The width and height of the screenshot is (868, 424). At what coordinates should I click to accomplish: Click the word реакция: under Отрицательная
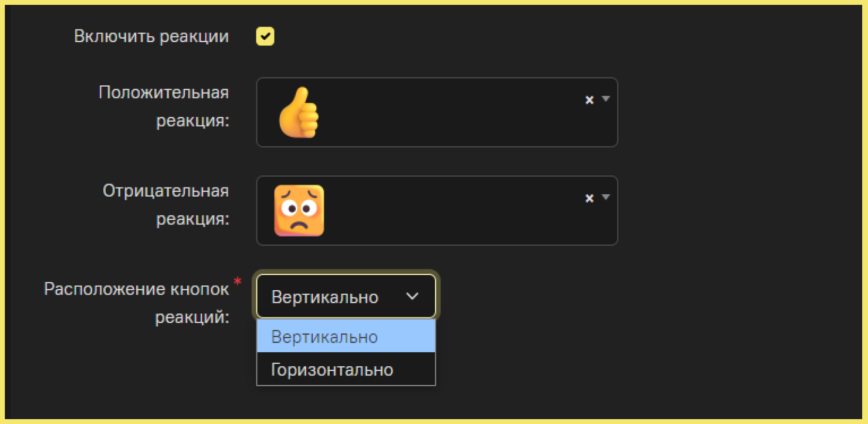[x=193, y=219]
